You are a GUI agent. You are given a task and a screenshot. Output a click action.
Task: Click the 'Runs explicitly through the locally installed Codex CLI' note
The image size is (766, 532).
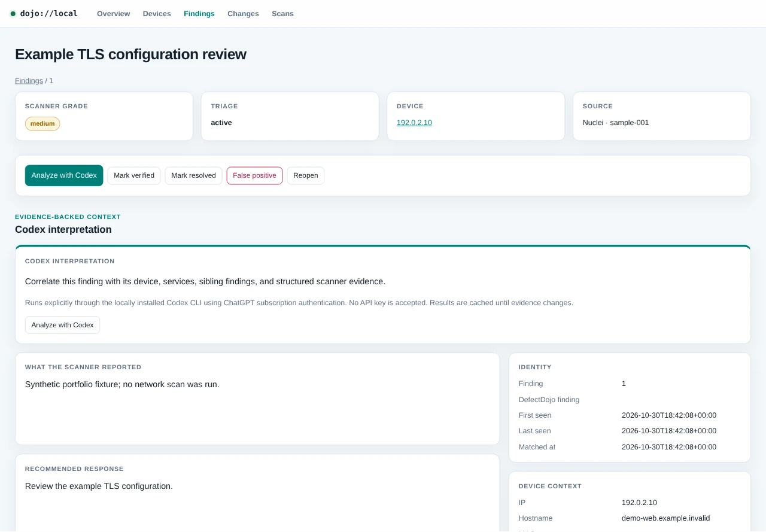299,303
